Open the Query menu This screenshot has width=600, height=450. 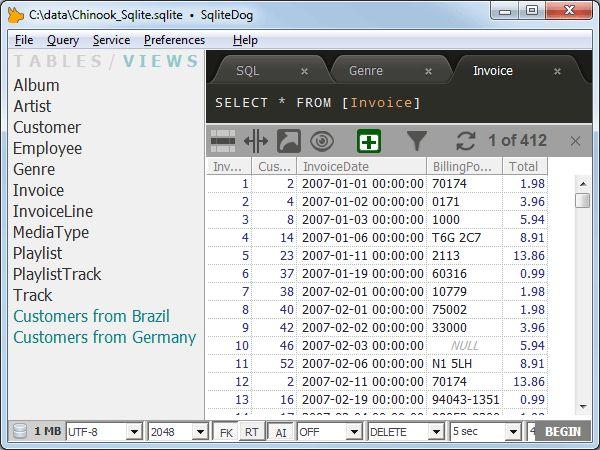[x=62, y=40]
